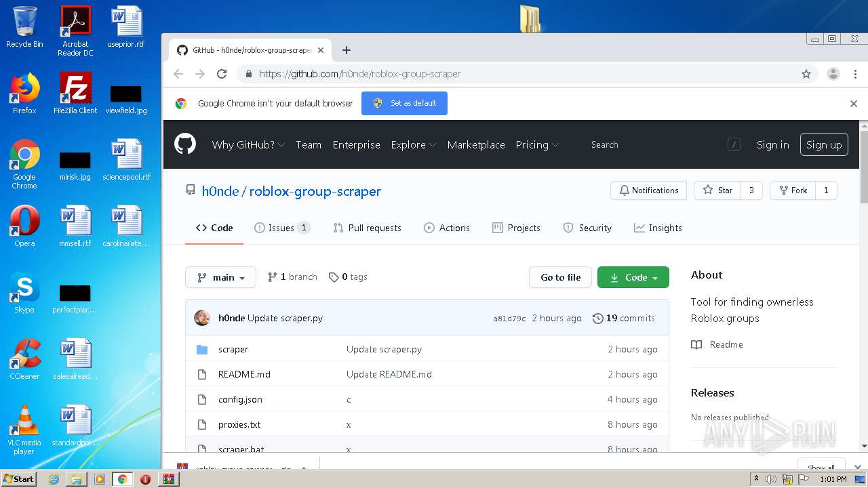
Task: Fork the repository
Action: [x=793, y=190]
